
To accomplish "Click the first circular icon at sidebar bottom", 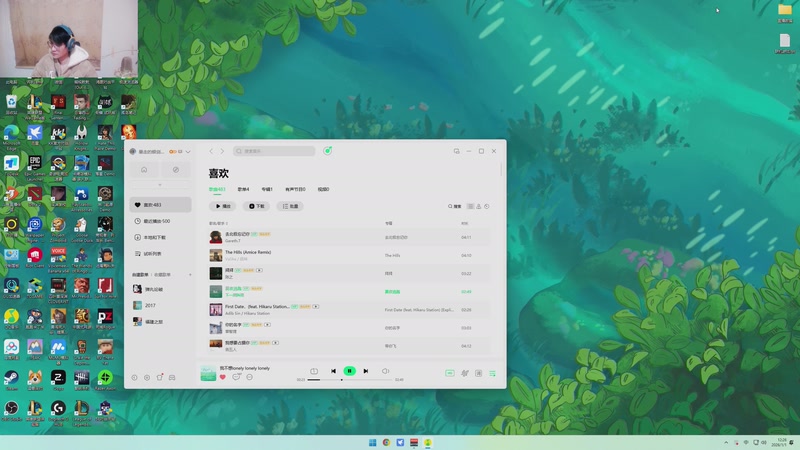I will 134,378.
